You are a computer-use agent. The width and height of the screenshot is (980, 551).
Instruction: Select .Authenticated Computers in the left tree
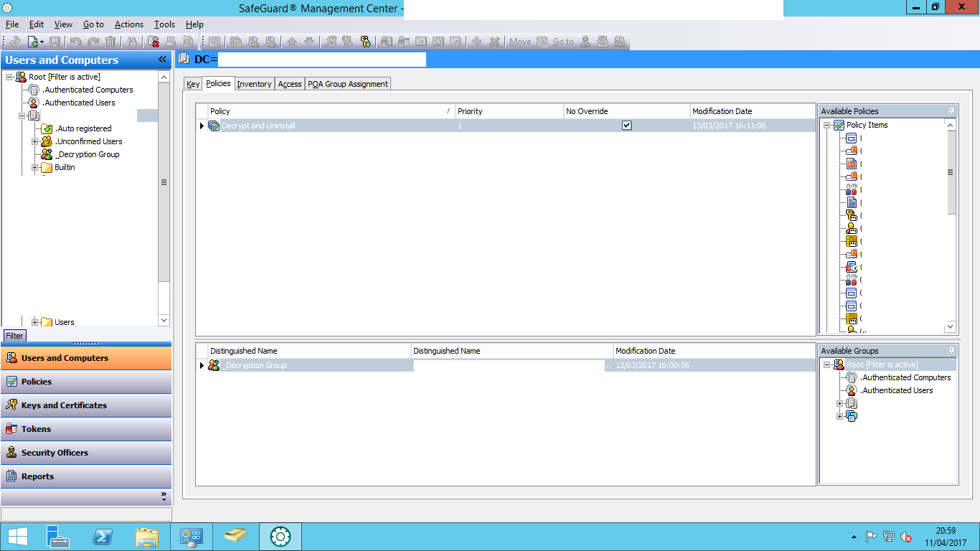tap(88, 90)
